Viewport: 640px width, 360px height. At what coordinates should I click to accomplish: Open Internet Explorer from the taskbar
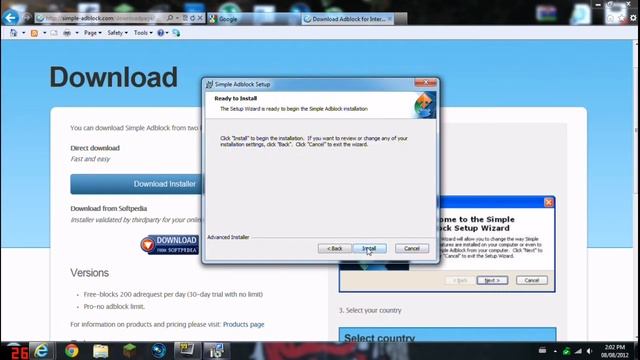coord(41,351)
